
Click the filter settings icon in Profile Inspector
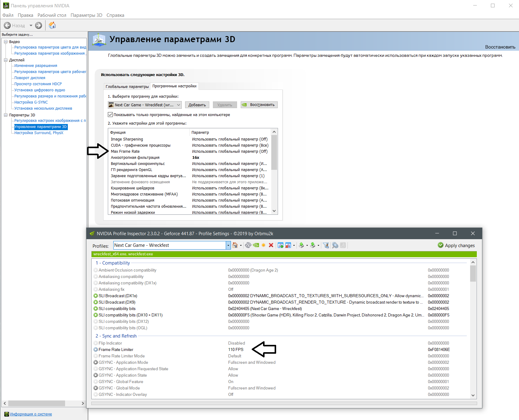pos(326,245)
